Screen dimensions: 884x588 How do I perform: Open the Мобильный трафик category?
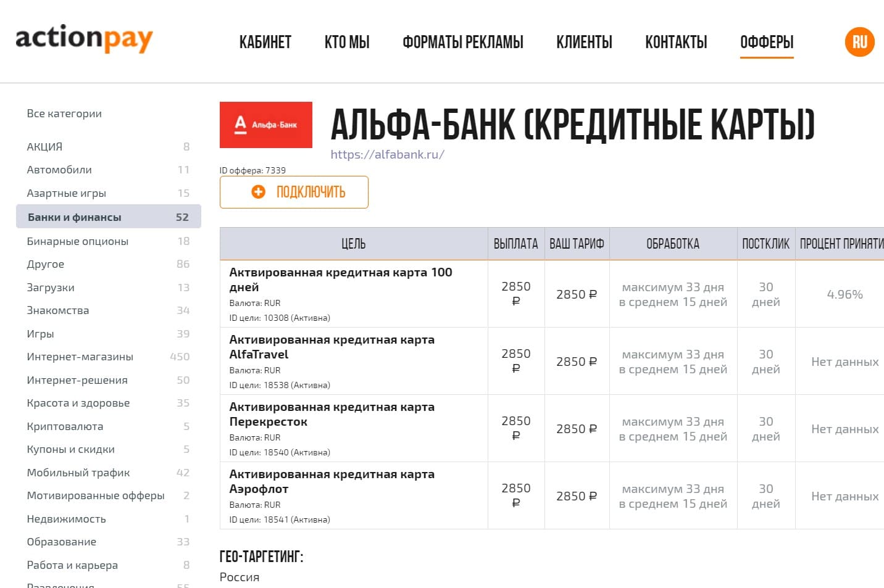pos(78,473)
